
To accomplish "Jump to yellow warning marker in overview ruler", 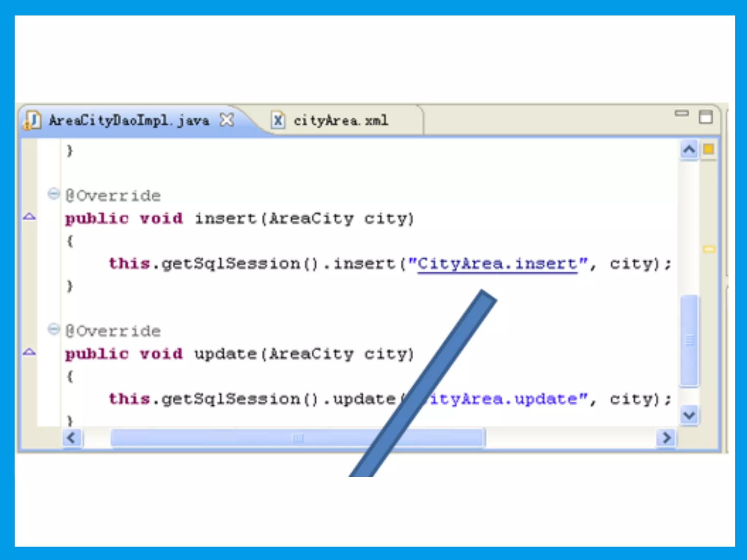I will tap(709, 249).
